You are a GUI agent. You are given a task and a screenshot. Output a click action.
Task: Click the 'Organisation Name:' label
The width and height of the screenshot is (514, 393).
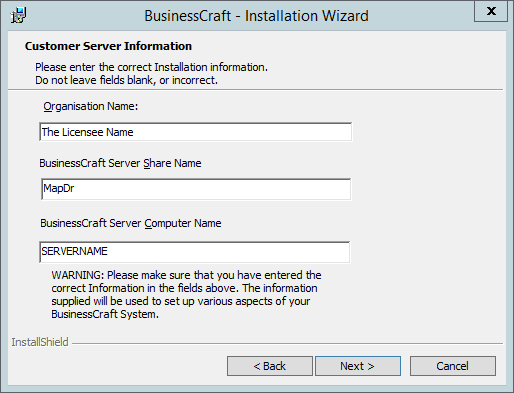(x=90, y=106)
